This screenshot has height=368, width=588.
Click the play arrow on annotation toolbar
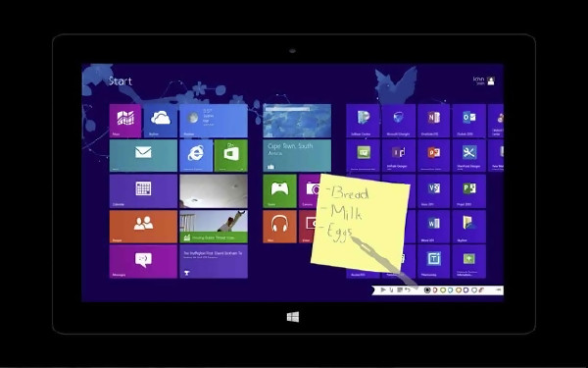pos(383,289)
